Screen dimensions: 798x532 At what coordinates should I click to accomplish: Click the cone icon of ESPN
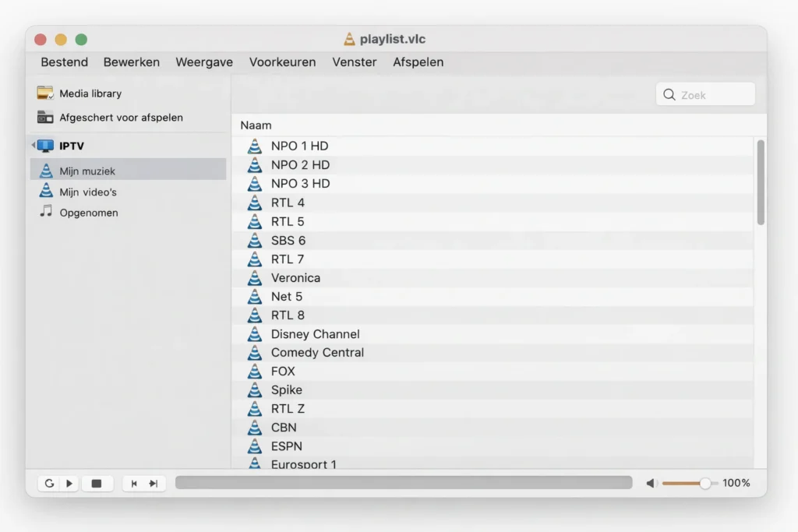(x=255, y=446)
